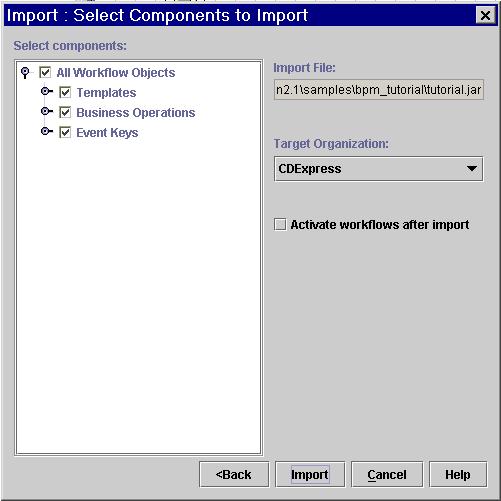The height and width of the screenshot is (501, 501).
Task: Collapse the All Workflow Objects tree node
Action: [x=25, y=72]
